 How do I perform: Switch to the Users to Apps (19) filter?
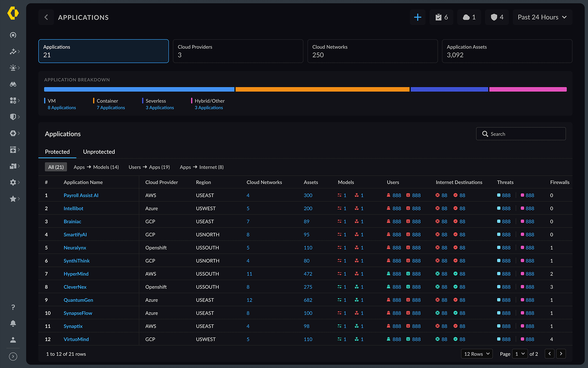point(149,167)
